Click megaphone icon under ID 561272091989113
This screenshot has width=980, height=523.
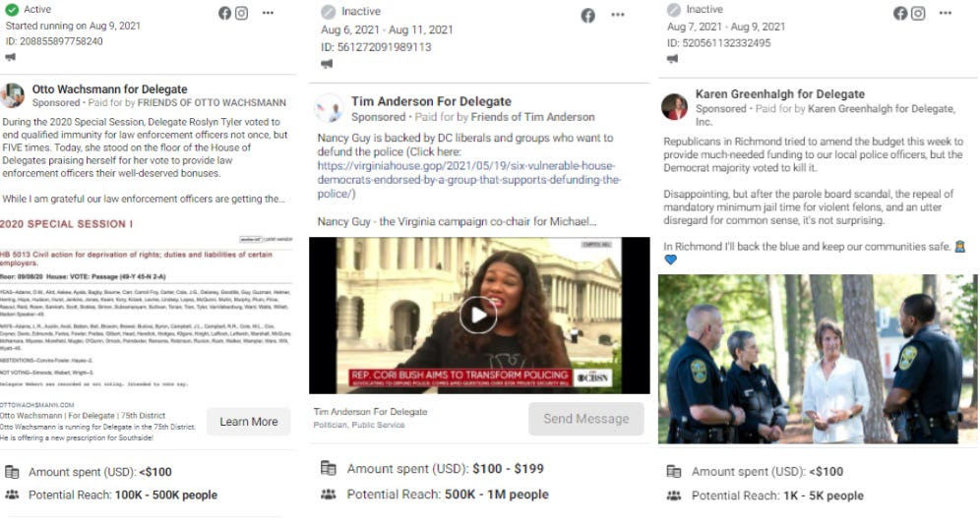pos(327,64)
